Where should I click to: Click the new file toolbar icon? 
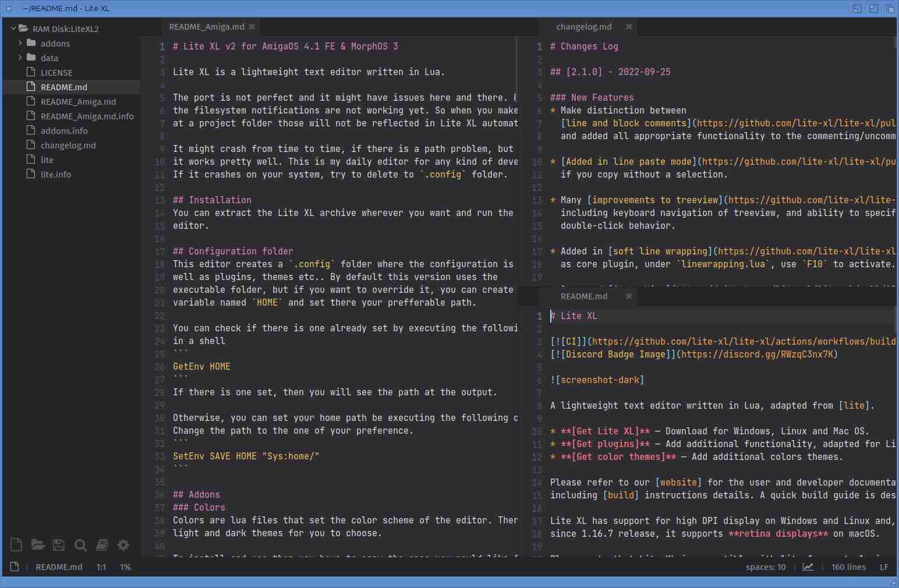click(x=16, y=545)
